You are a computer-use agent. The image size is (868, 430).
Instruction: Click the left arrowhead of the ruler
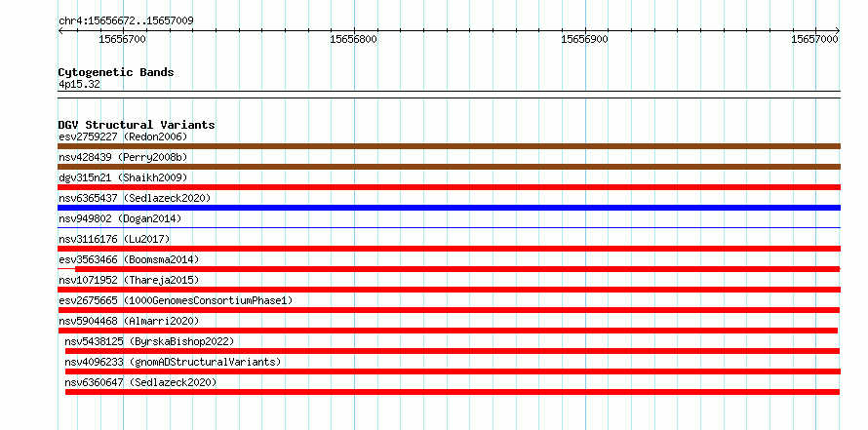(x=60, y=30)
